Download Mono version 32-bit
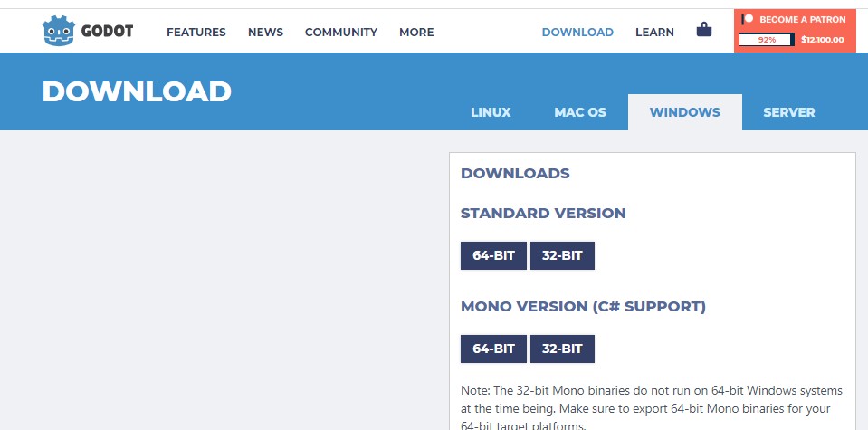 [562, 349]
